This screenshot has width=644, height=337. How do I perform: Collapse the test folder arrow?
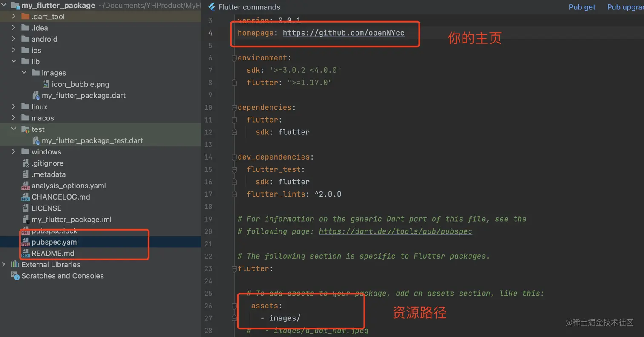click(14, 129)
